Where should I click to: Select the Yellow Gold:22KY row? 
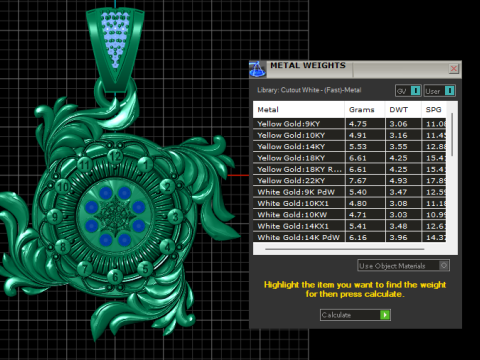coord(349,180)
